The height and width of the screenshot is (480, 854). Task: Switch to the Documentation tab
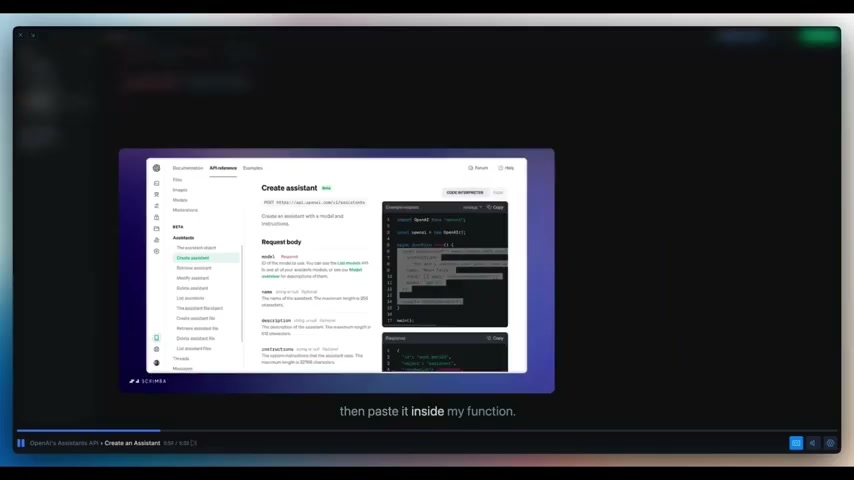[187, 168]
